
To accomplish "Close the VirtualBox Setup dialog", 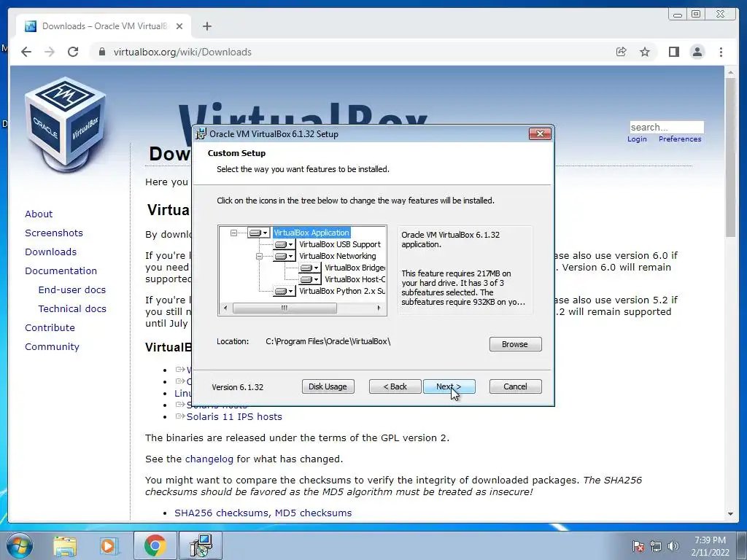I will click(x=540, y=134).
